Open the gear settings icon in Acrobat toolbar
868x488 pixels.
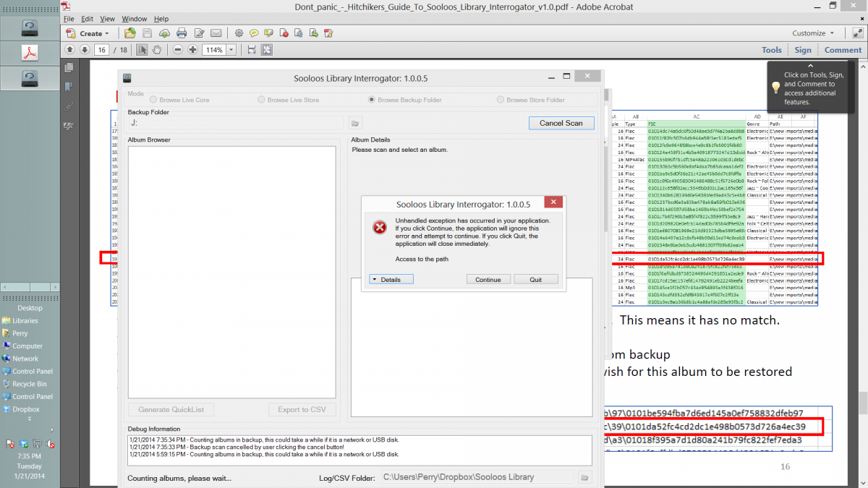click(x=239, y=33)
